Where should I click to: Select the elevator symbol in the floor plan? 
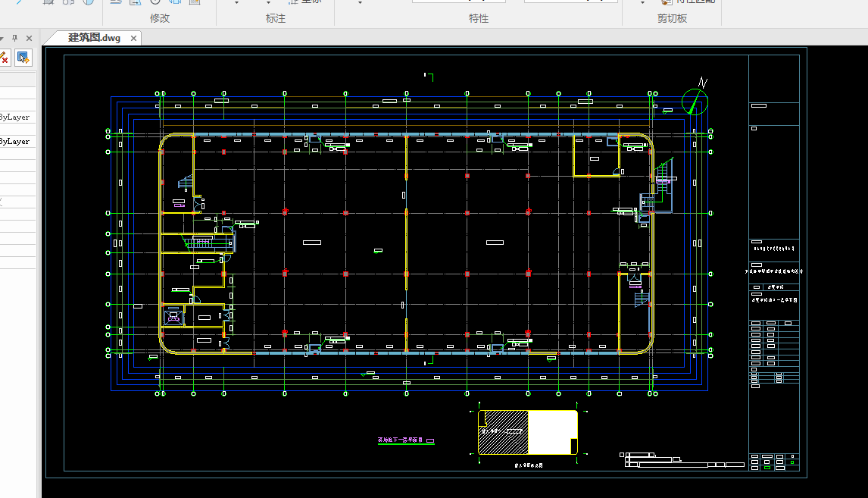click(x=173, y=318)
